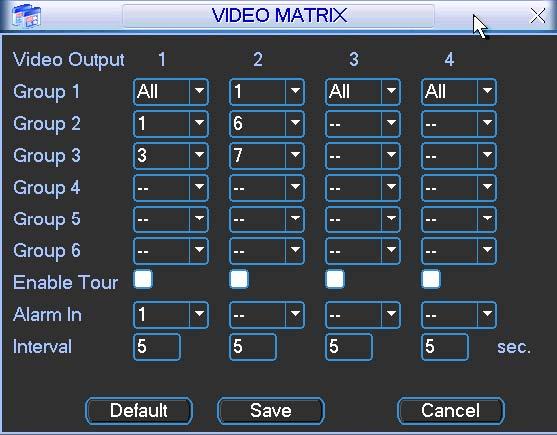Open Group 6 dropdown for output 4
The height and width of the screenshot is (435, 557).
coord(459,251)
